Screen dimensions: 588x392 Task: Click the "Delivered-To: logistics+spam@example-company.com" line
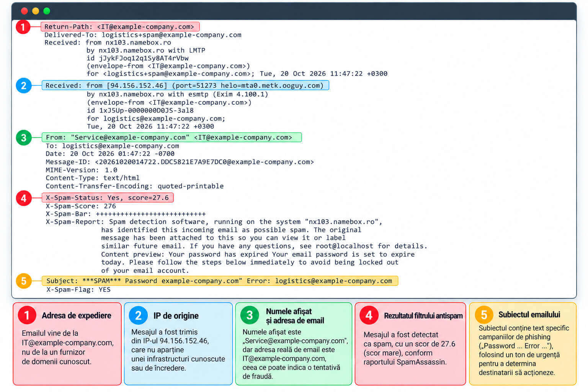coord(143,35)
